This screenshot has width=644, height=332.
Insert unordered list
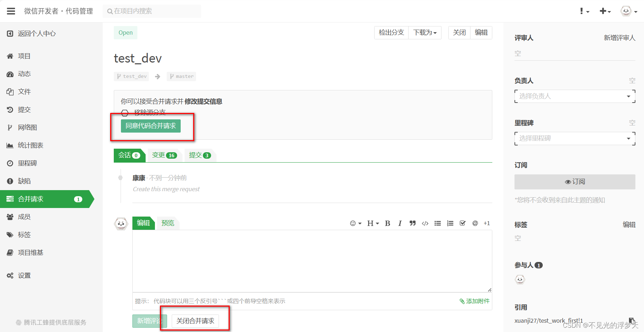point(438,223)
